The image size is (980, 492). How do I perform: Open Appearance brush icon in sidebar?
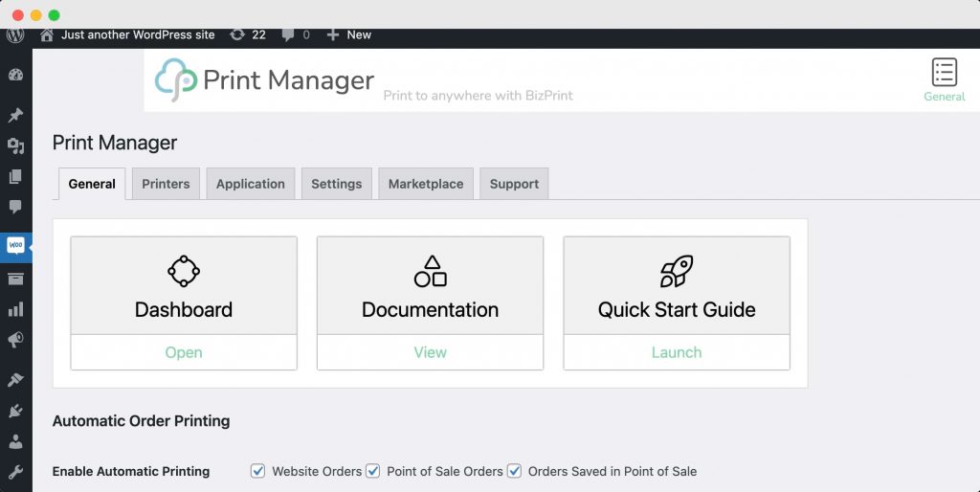pos(15,379)
